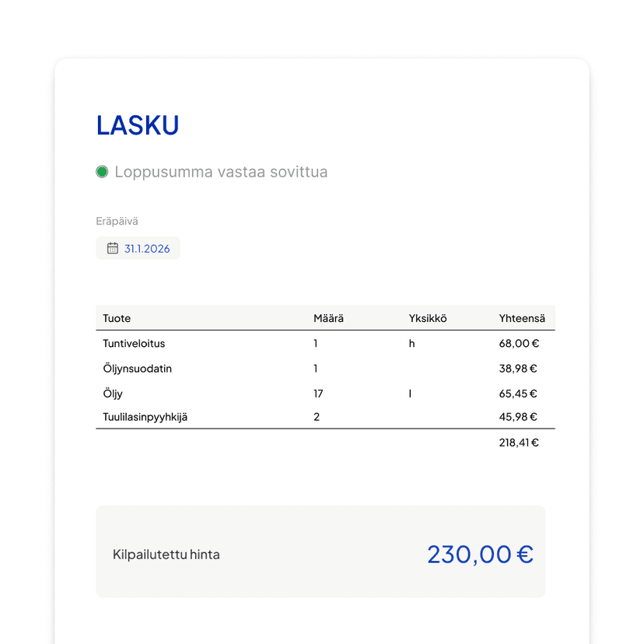Select the Tuntiveloitus line item

132,343
